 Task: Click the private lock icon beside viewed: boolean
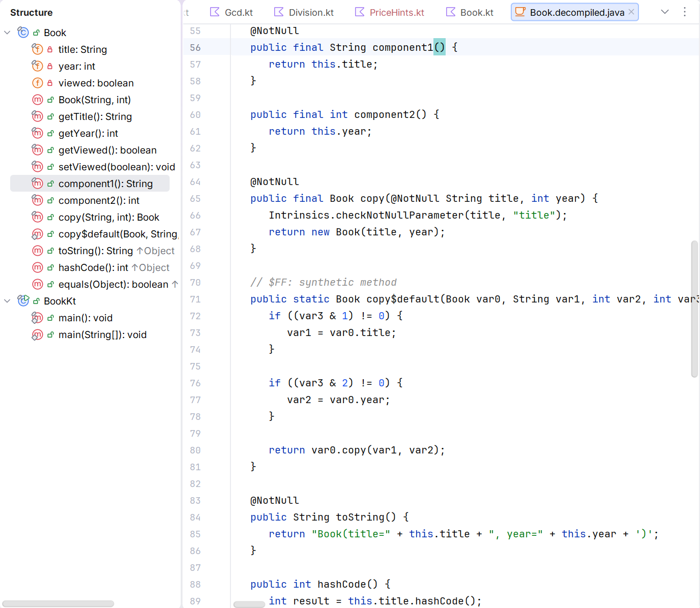click(50, 83)
